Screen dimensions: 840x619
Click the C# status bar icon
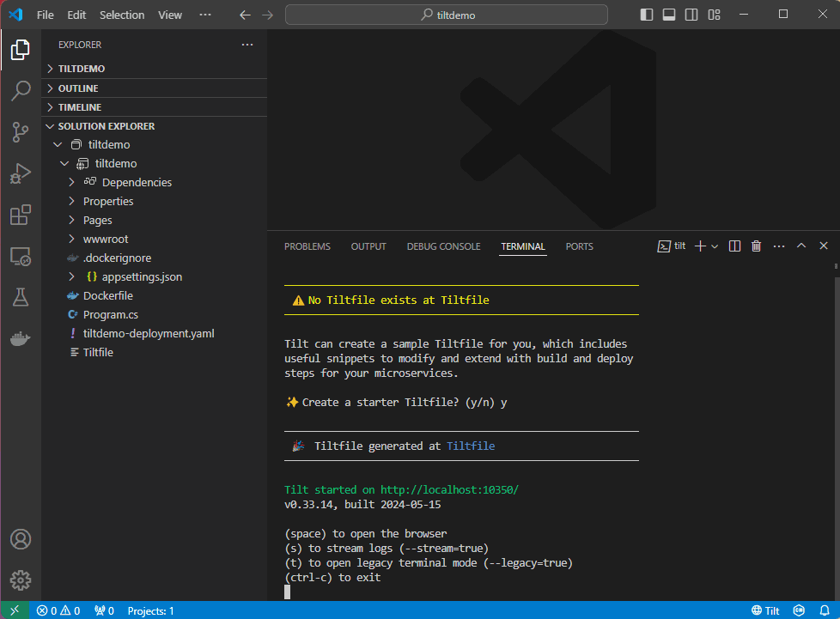point(800,610)
